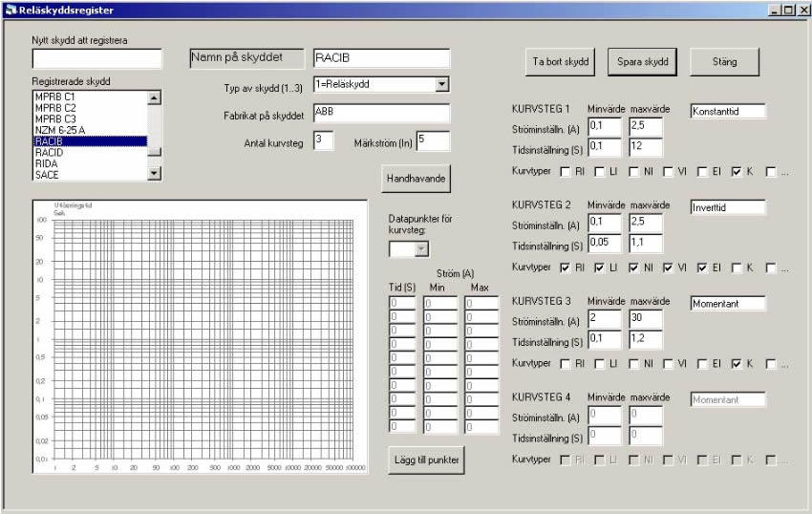
Task: Click the Märkström (In) input box
Action: (x=432, y=141)
